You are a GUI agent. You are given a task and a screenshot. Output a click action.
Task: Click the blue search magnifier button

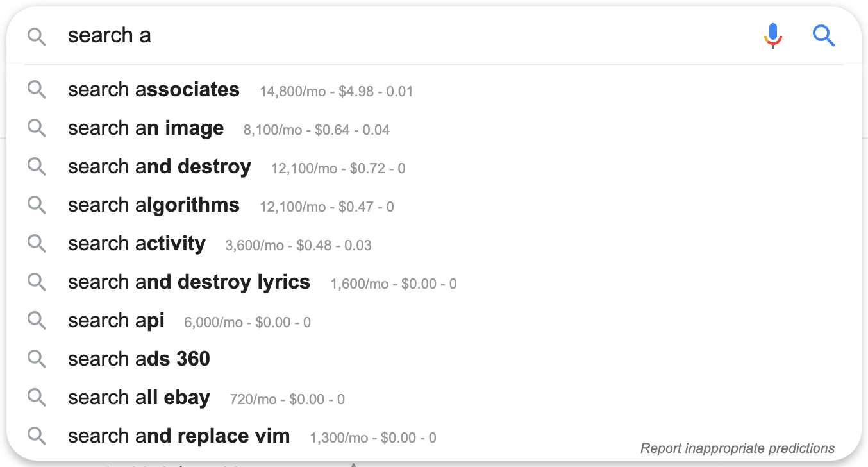click(824, 36)
